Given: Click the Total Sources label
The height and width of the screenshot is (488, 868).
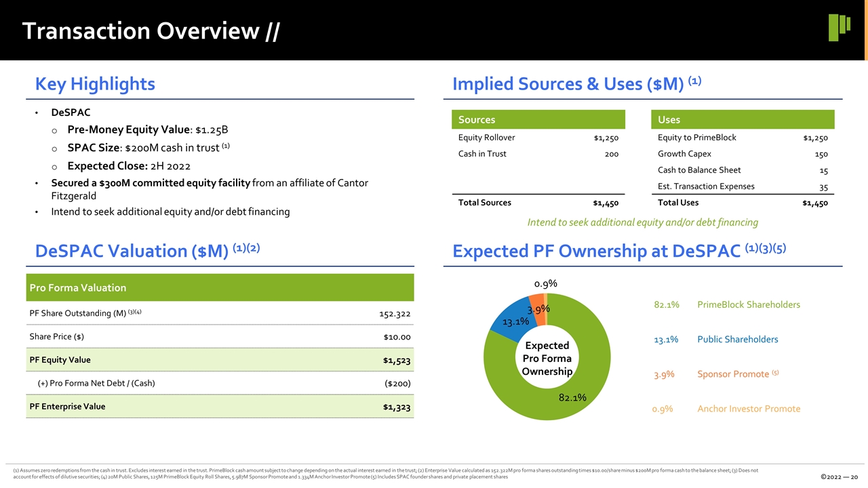Looking at the screenshot, I should [x=485, y=203].
